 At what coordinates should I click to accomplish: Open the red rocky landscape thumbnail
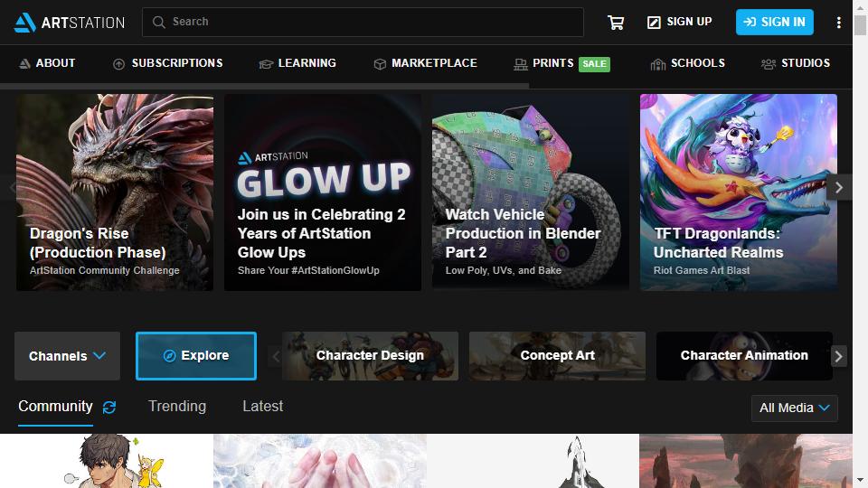tap(746, 461)
